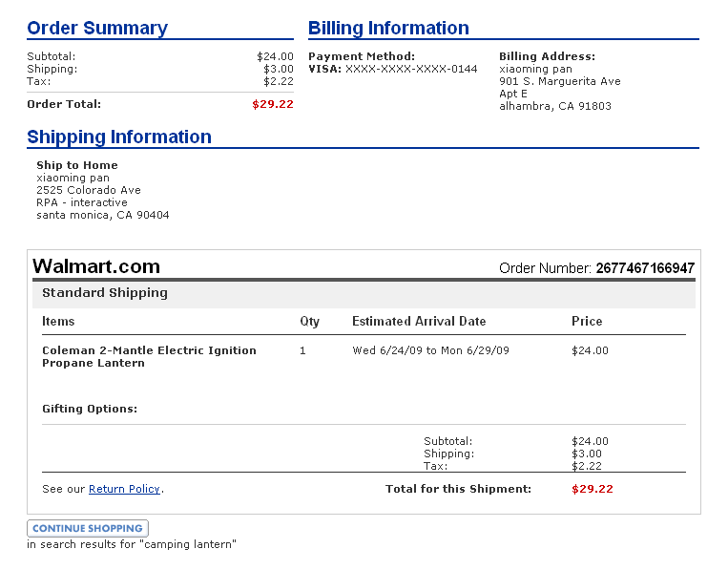Click the Ship to Home label
The width and height of the screenshot is (728, 570).
point(77,165)
